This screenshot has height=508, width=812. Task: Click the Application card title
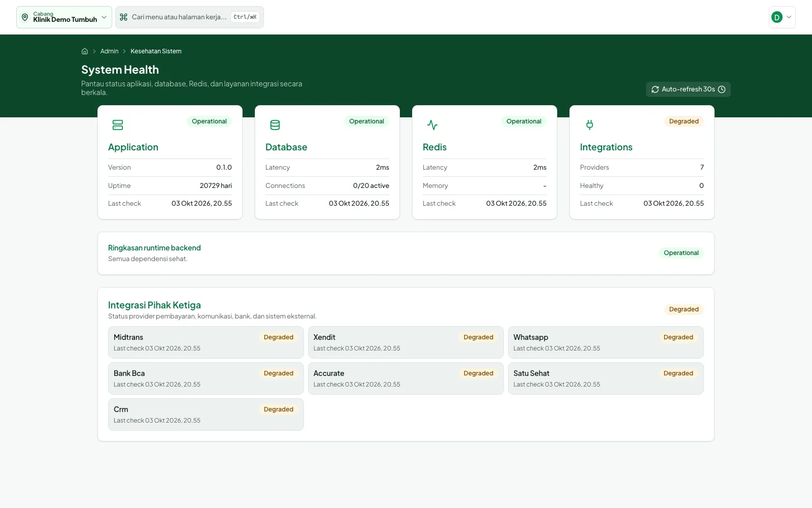tap(133, 147)
